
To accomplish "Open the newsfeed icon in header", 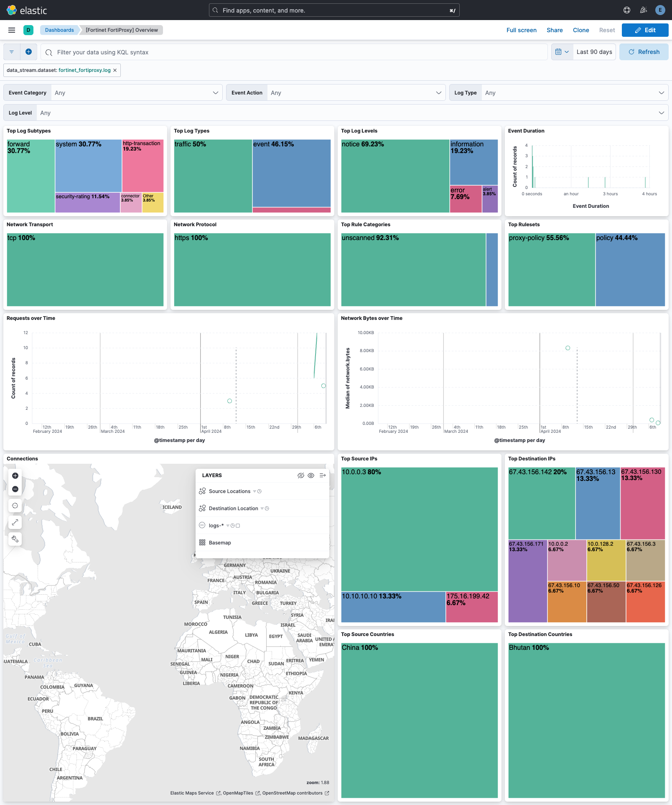I will coord(644,10).
